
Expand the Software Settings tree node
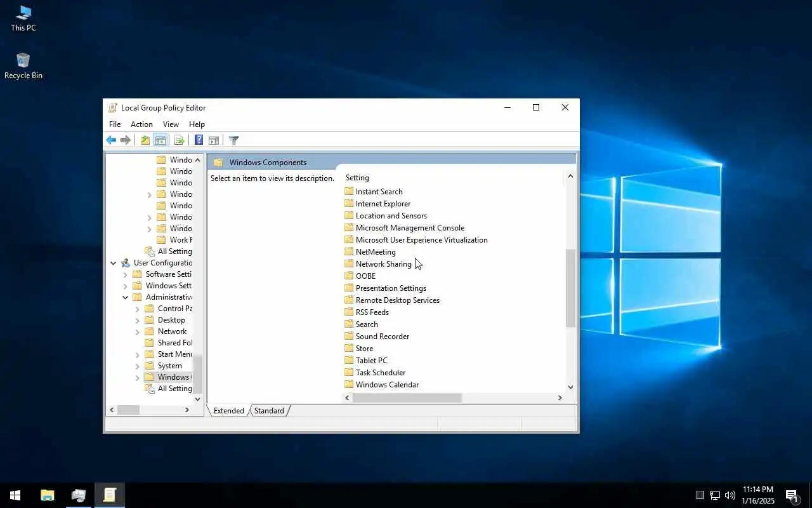click(x=125, y=274)
